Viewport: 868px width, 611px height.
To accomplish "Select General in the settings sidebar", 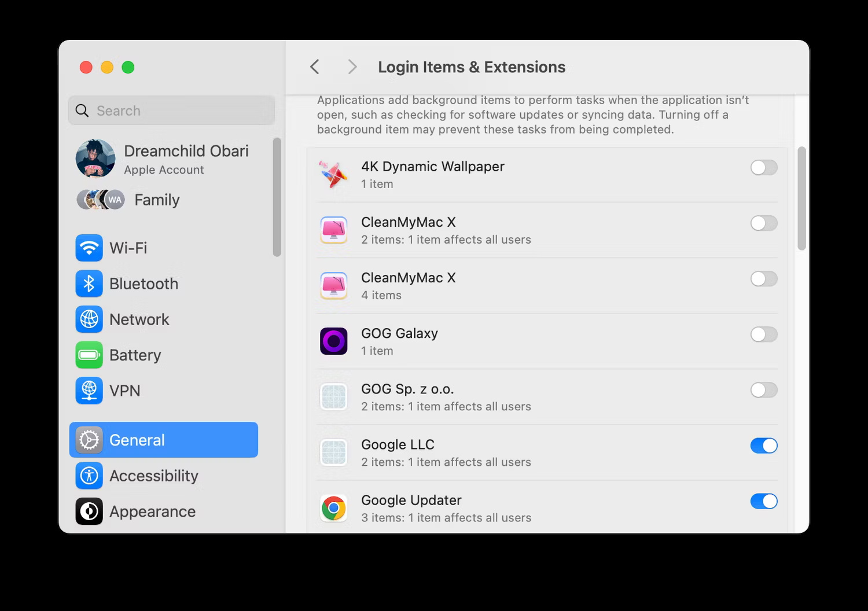I will [137, 440].
